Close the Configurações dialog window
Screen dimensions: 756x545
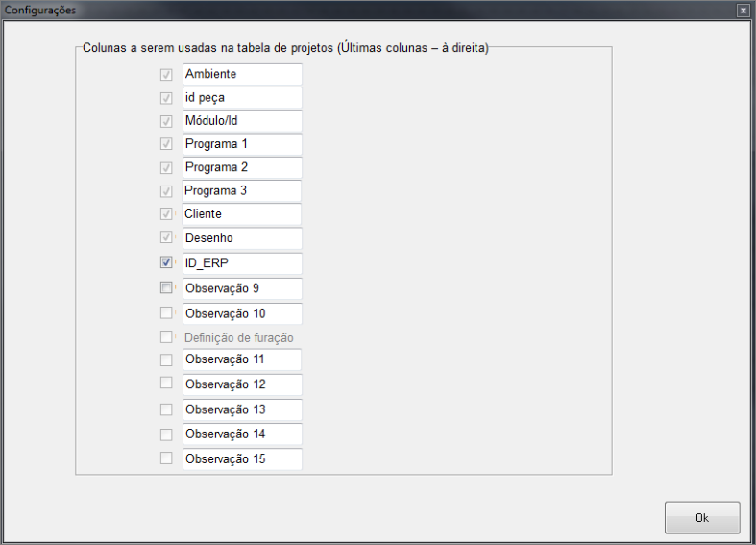click(x=743, y=10)
